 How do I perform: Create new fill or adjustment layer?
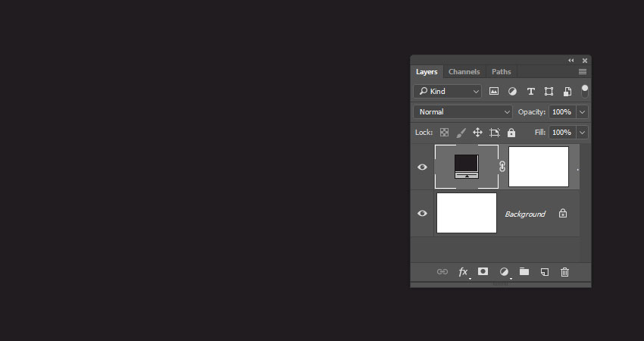point(504,272)
